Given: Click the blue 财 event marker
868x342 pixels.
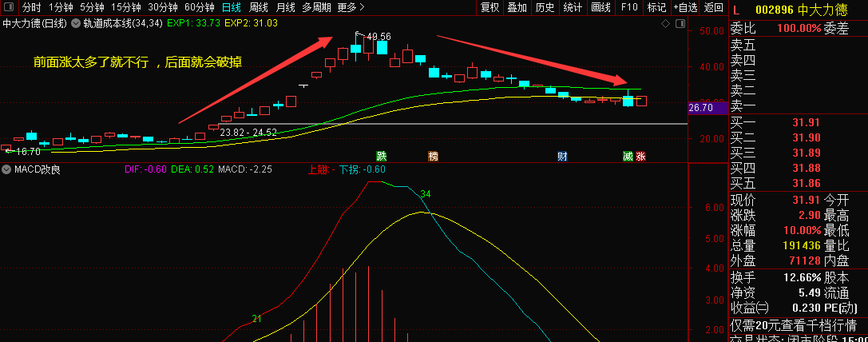Looking at the screenshot, I should 562,157.
